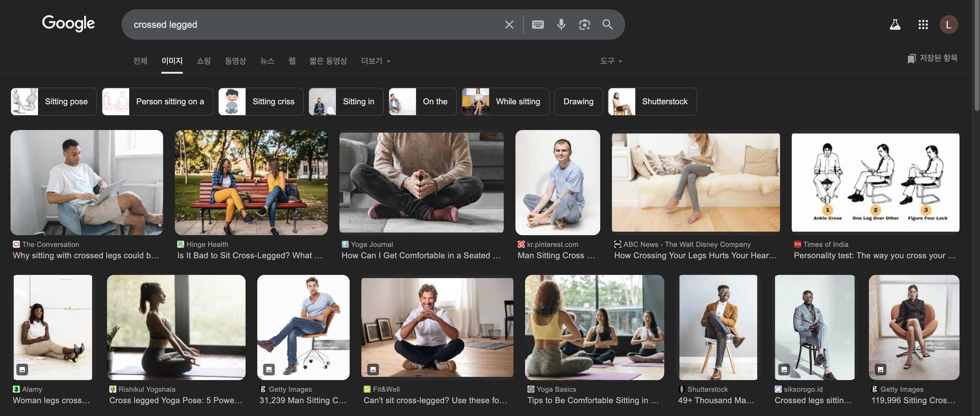Open the Google apps grid
980x416 pixels.
coord(923,25)
